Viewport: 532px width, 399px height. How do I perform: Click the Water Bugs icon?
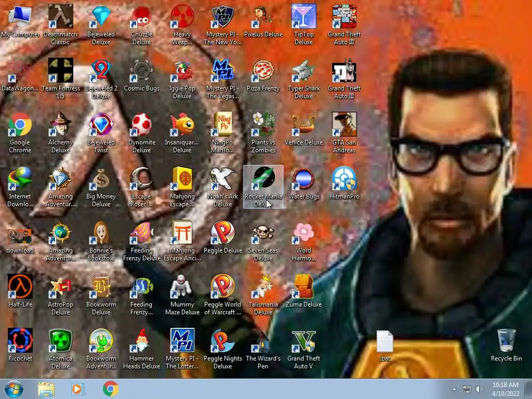[303, 178]
